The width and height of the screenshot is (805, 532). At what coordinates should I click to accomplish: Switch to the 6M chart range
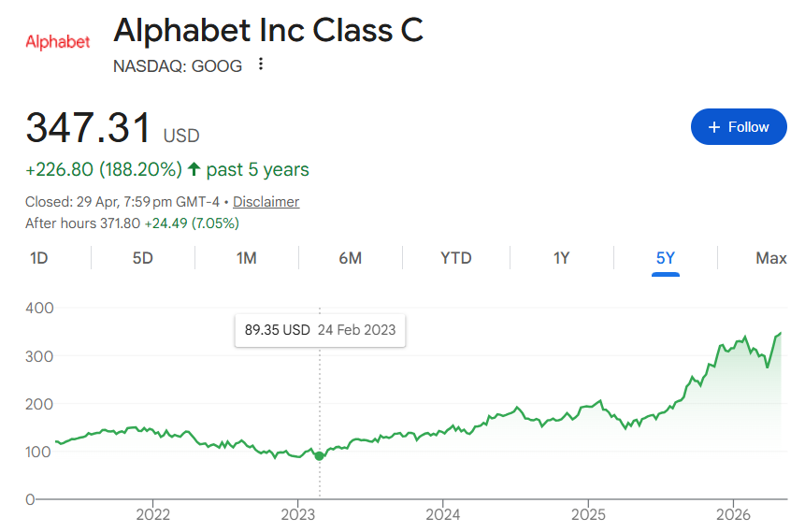(x=350, y=258)
